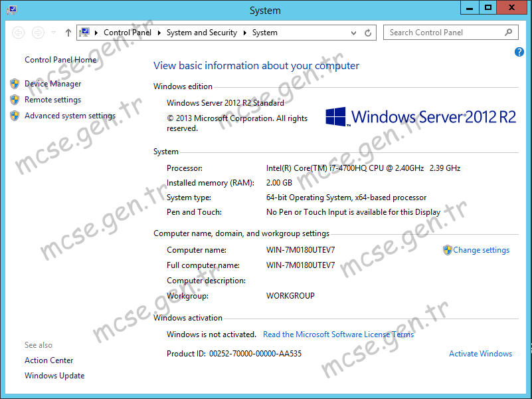This screenshot has width=532, height=399.
Task: Open Help with the question mark icon
Action: (519, 52)
